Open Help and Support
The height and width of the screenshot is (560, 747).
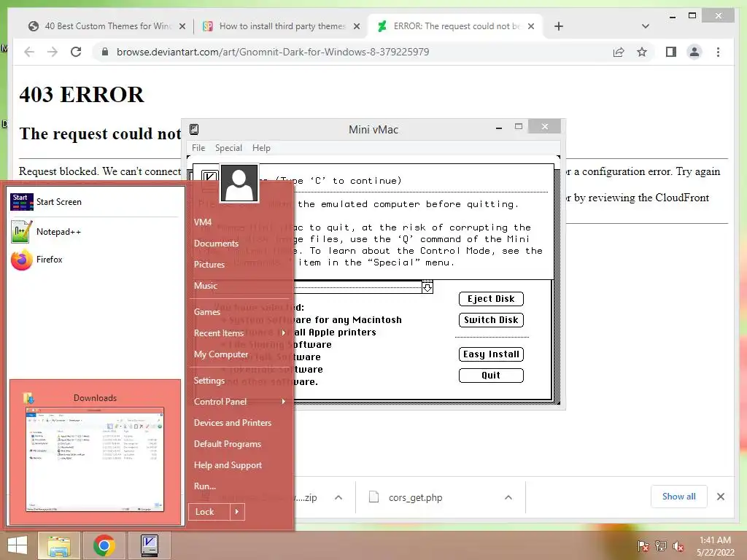coord(228,465)
